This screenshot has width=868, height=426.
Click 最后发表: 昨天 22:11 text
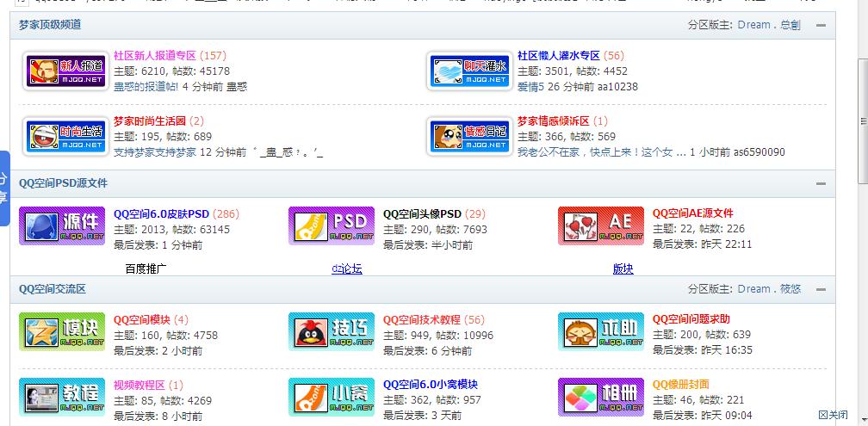(x=703, y=244)
